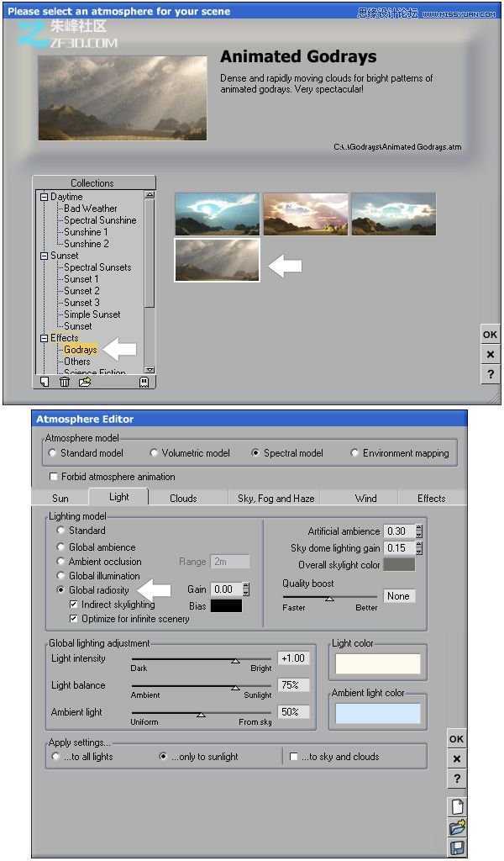Select the Standard model radio button
The height and width of the screenshot is (861, 504).
tap(53, 453)
